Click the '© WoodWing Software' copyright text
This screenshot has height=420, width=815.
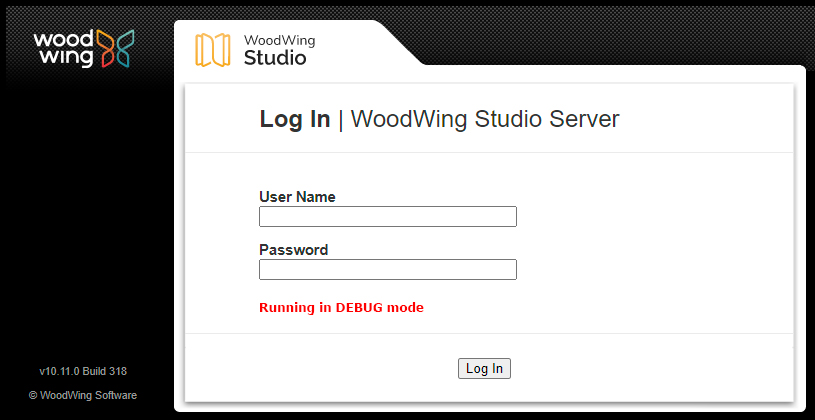click(x=83, y=396)
